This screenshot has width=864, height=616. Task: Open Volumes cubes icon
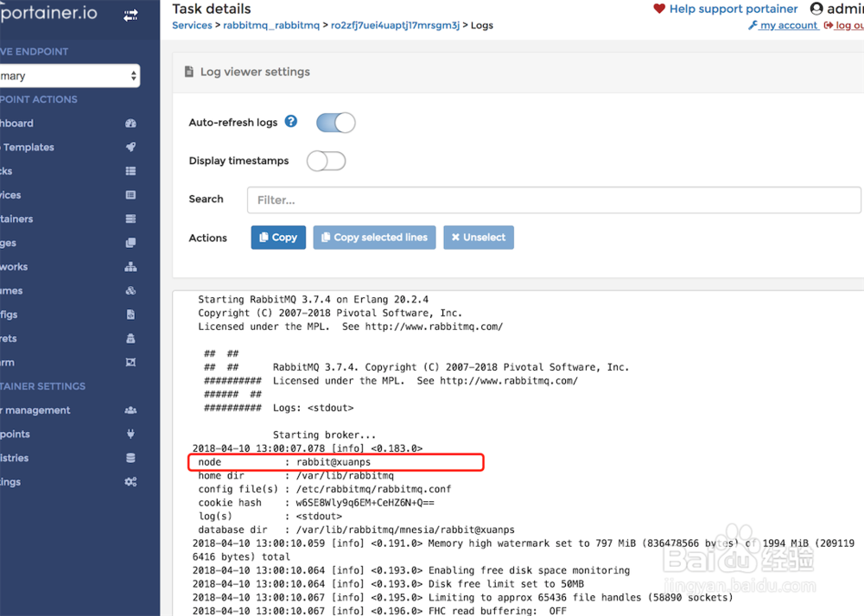pos(130,290)
